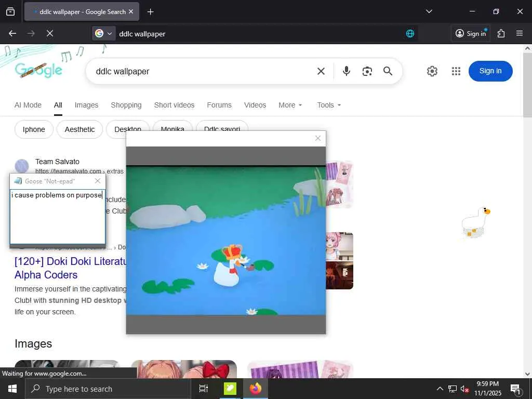Open the search engine selector dropdown

point(103,33)
